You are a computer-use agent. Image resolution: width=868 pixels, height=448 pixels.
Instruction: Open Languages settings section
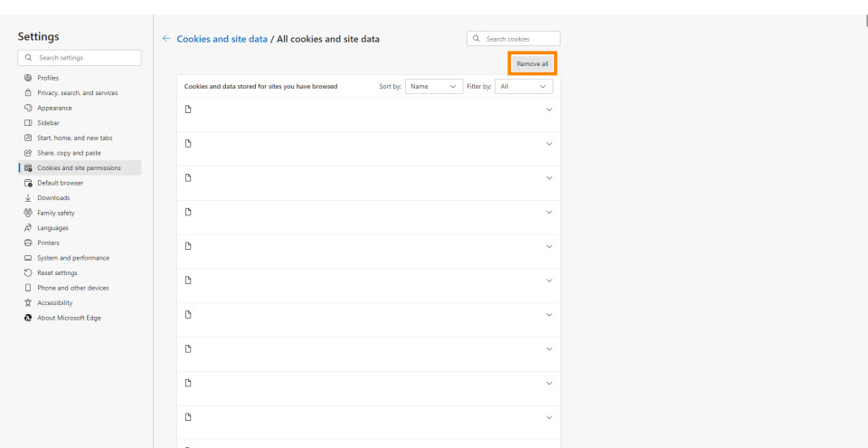(52, 228)
